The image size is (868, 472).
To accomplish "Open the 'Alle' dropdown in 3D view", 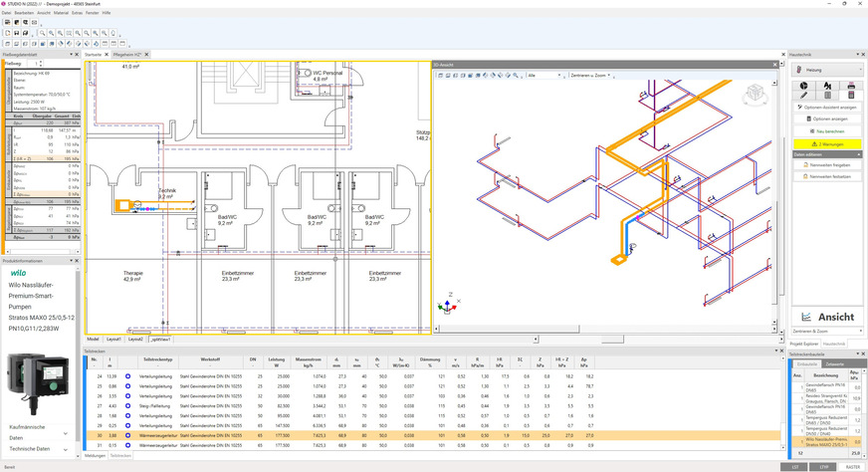I will (x=545, y=75).
